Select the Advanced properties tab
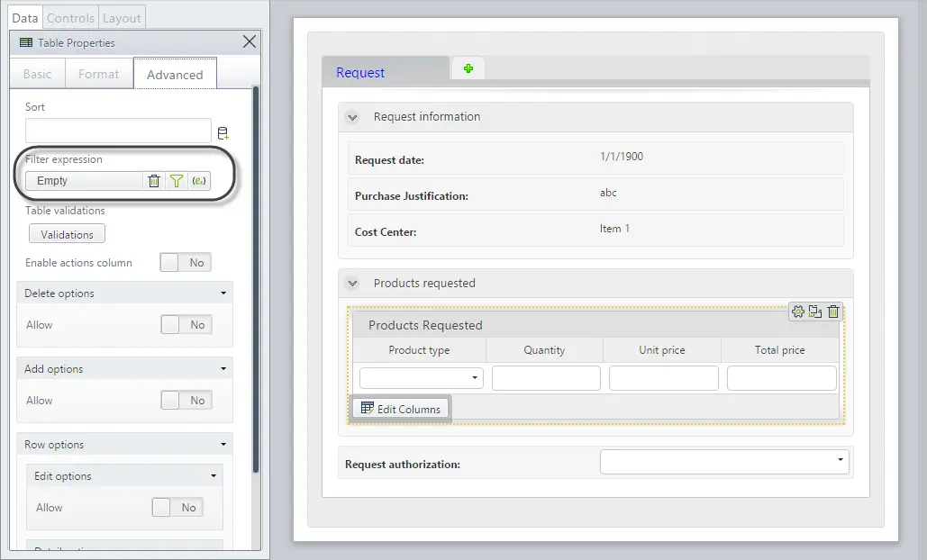The height and width of the screenshot is (560, 927). [175, 74]
